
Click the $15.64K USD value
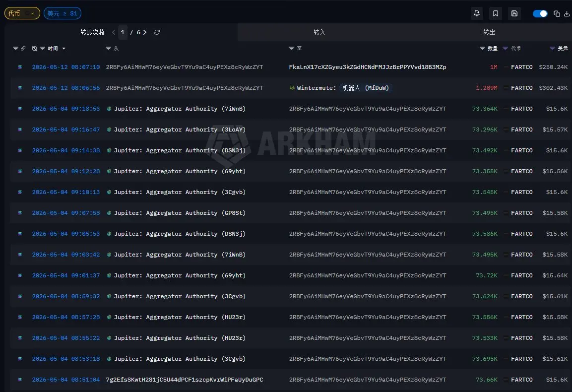[555, 275]
